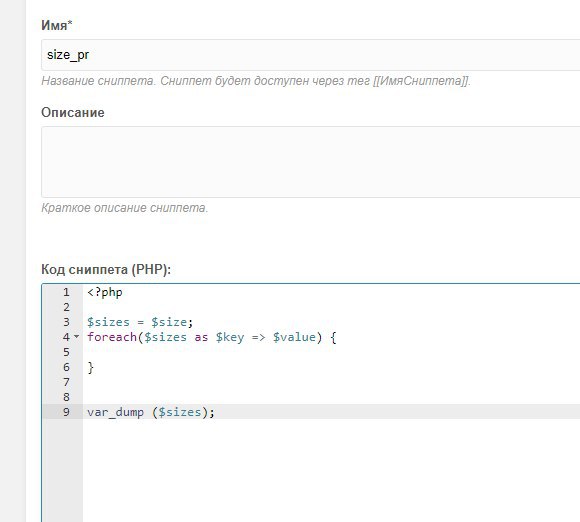Click line number 1 in gutter
Screen dimensions: 580x522
tap(66, 292)
